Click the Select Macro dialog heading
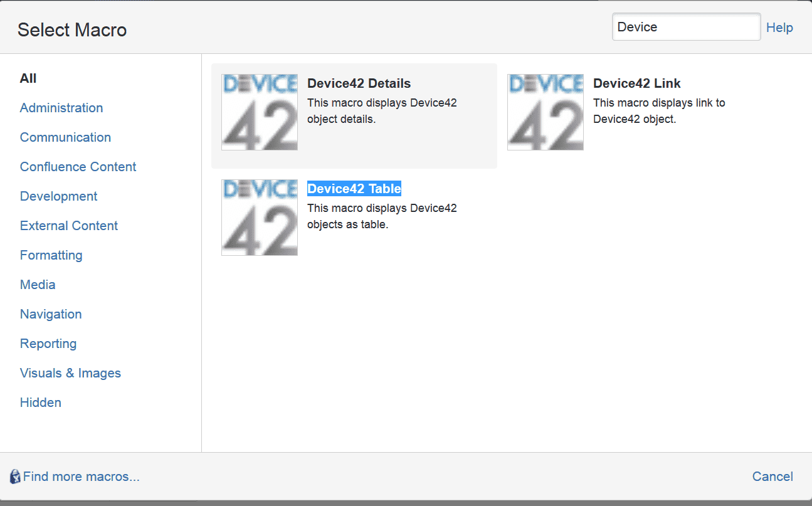This screenshot has width=812, height=506. (72, 29)
